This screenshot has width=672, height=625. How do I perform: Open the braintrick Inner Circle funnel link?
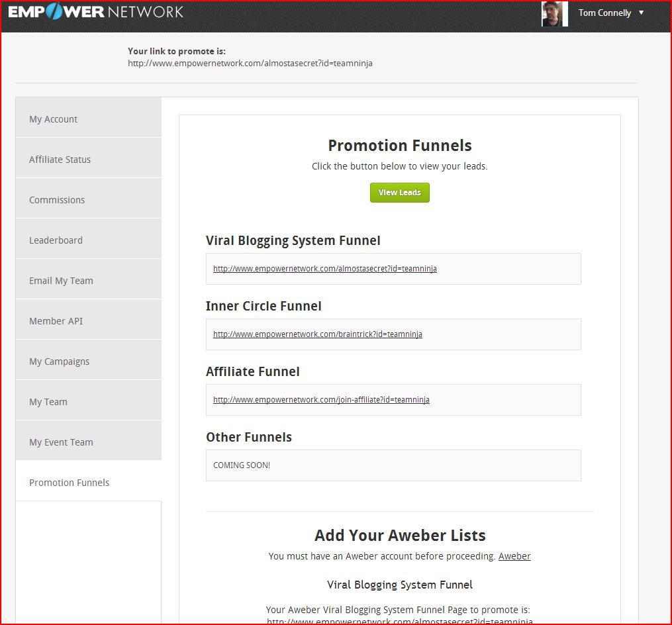click(318, 334)
